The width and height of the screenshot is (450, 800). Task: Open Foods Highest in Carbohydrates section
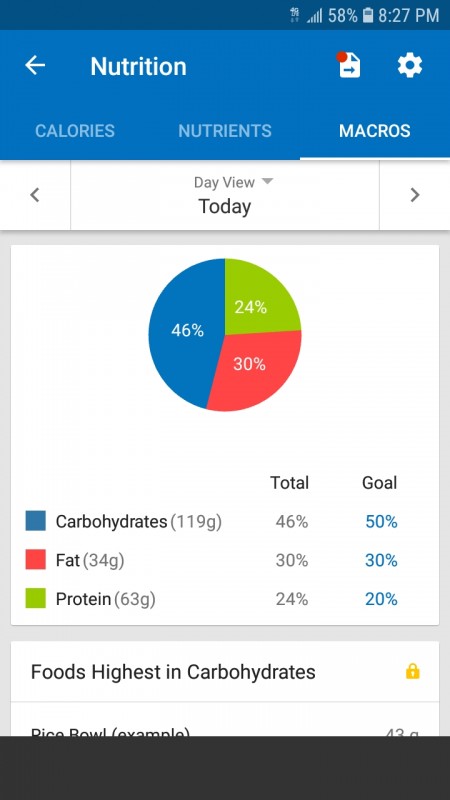pos(224,672)
